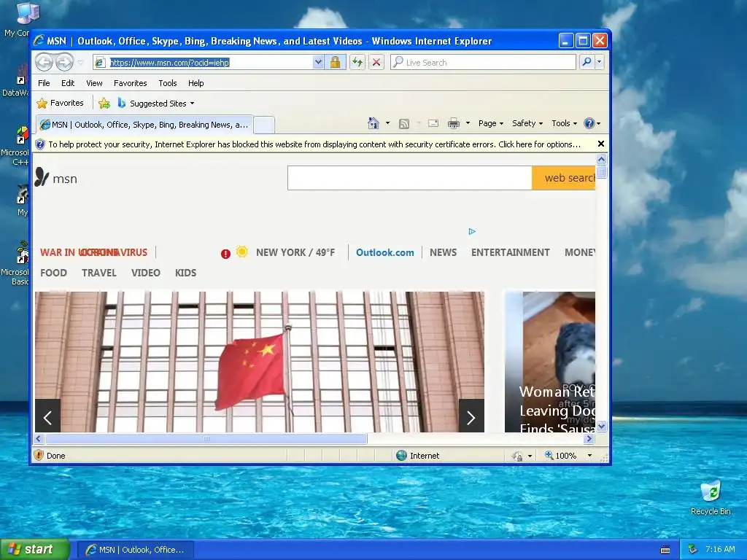Open the FOOD section link
This screenshot has height=560, width=747.
tap(53, 273)
